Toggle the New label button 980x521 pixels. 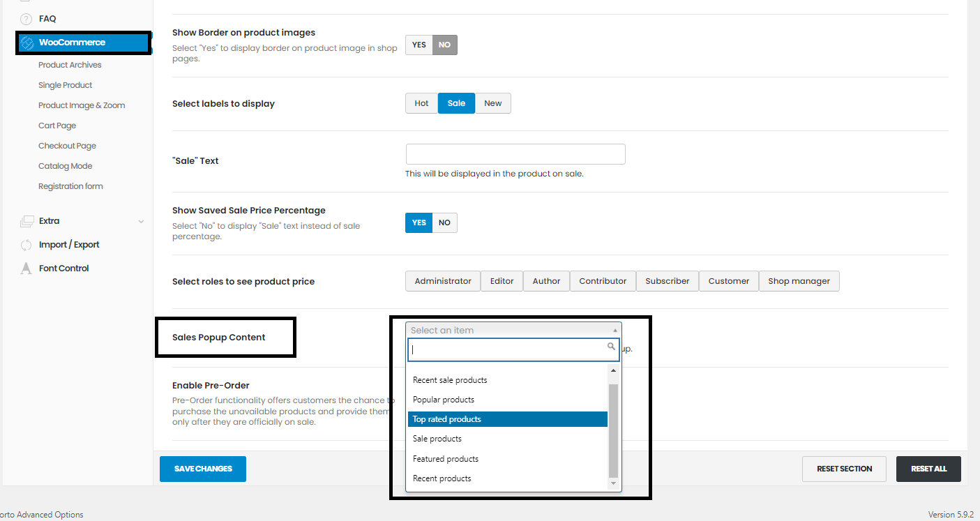point(493,103)
